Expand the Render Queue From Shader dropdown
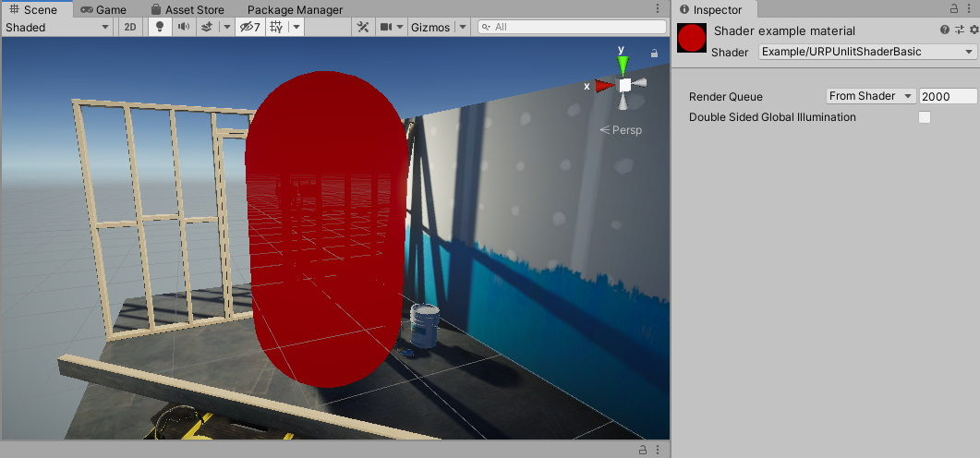The height and width of the screenshot is (458, 980). tap(870, 96)
